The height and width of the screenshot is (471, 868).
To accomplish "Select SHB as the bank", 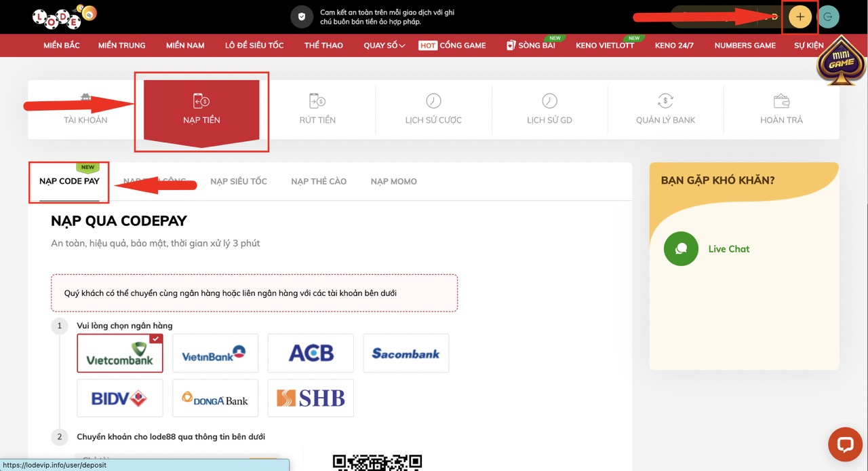I will pos(311,398).
